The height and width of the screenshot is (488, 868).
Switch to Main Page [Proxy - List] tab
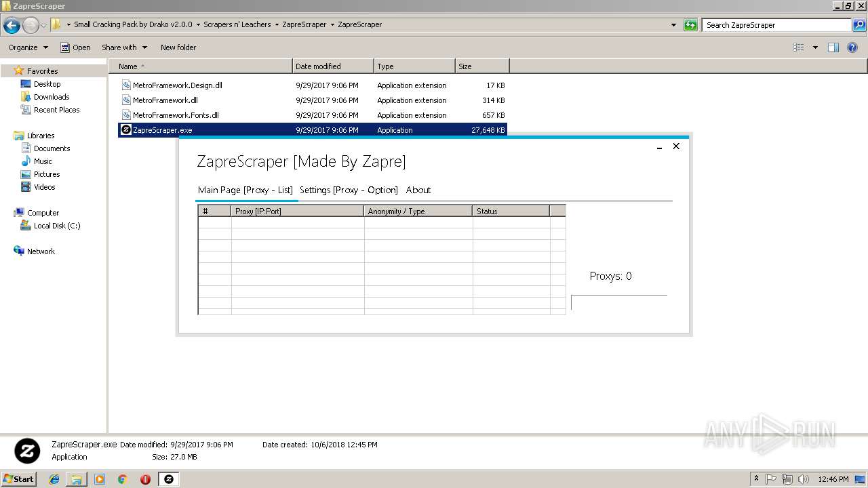point(245,190)
